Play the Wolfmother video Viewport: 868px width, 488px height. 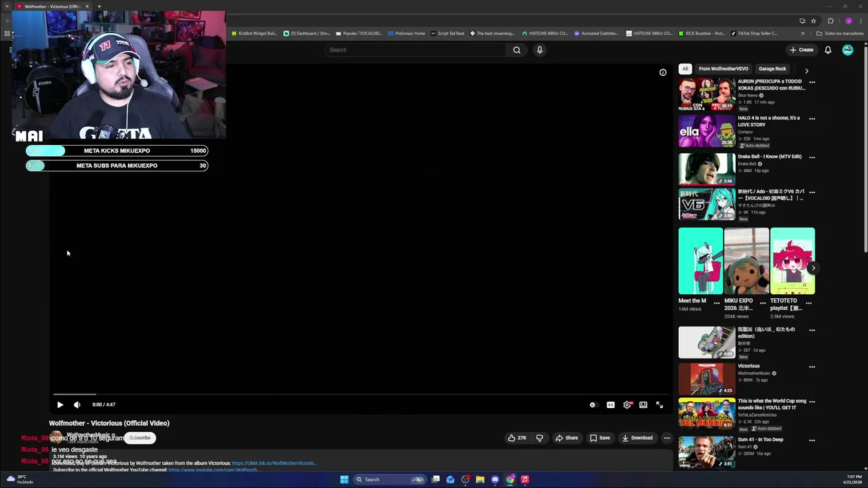click(x=60, y=405)
